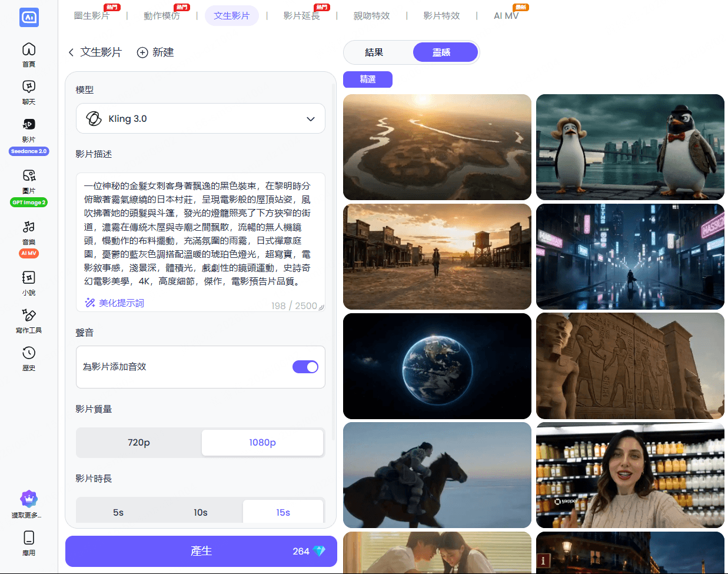This screenshot has height=574, width=728.
Task: Open the horse rider thumbnail
Action: click(437, 475)
